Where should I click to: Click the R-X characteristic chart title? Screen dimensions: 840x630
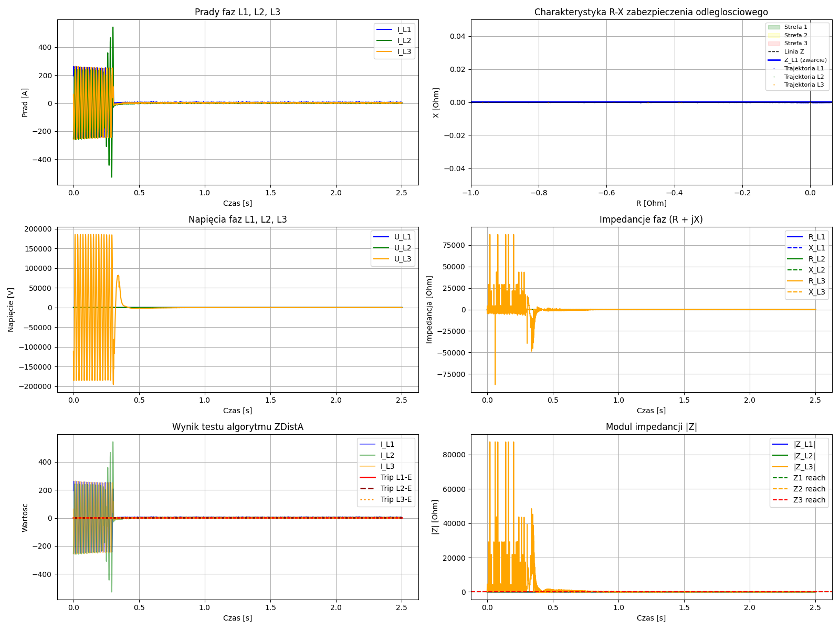[x=651, y=12]
